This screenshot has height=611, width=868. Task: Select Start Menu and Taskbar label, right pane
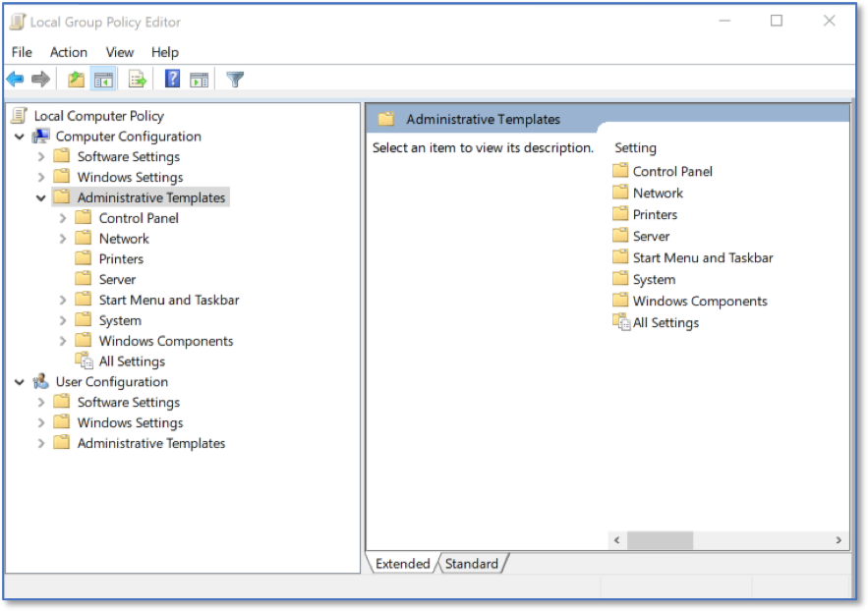703,257
